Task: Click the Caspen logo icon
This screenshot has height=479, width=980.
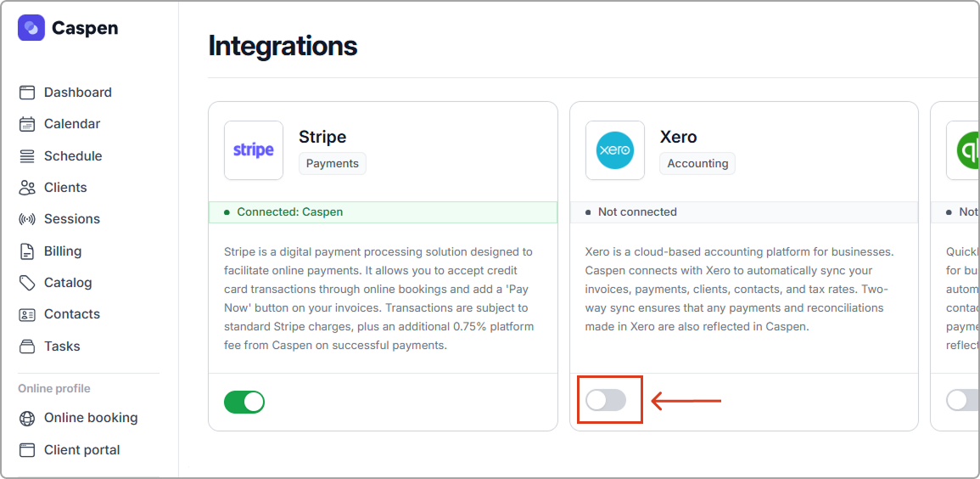Action: tap(31, 28)
